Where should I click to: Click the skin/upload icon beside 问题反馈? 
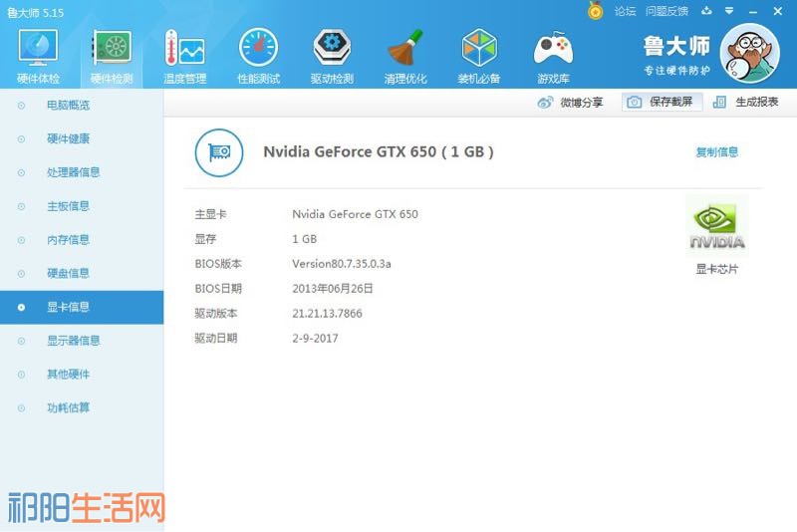click(x=706, y=11)
